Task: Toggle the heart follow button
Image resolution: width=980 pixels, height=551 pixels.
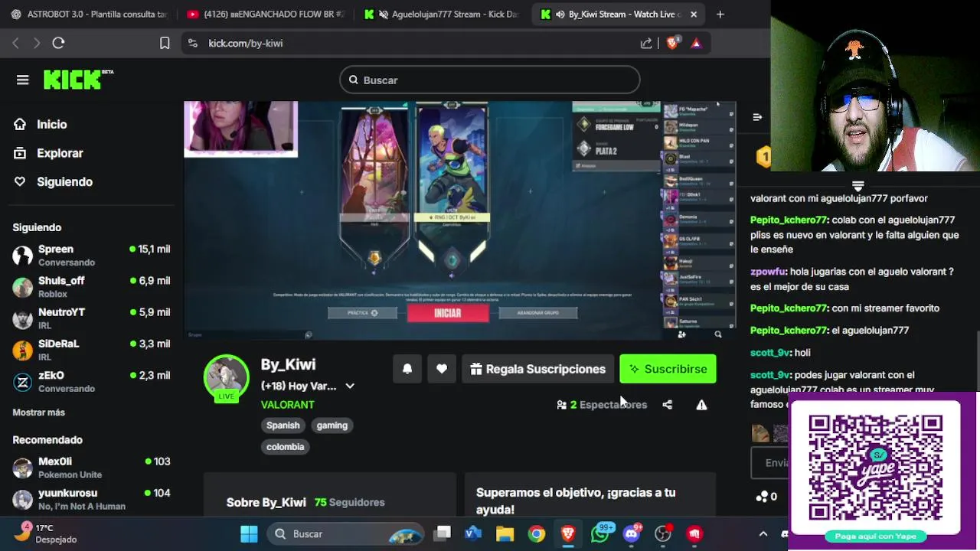Action: coord(442,369)
